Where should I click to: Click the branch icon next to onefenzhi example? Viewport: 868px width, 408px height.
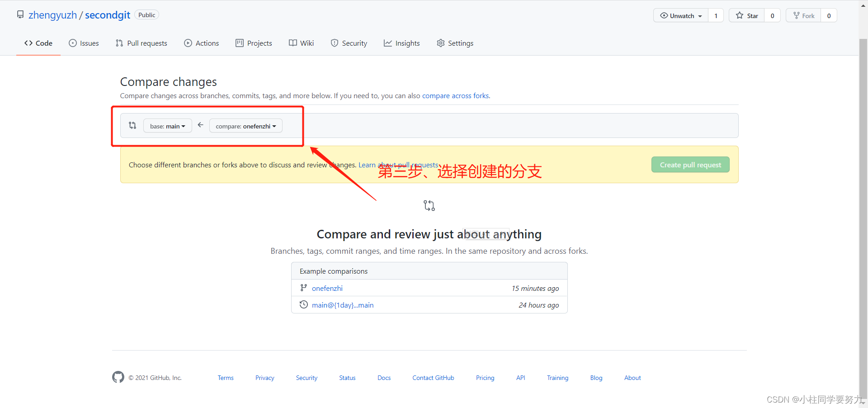pos(303,288)
